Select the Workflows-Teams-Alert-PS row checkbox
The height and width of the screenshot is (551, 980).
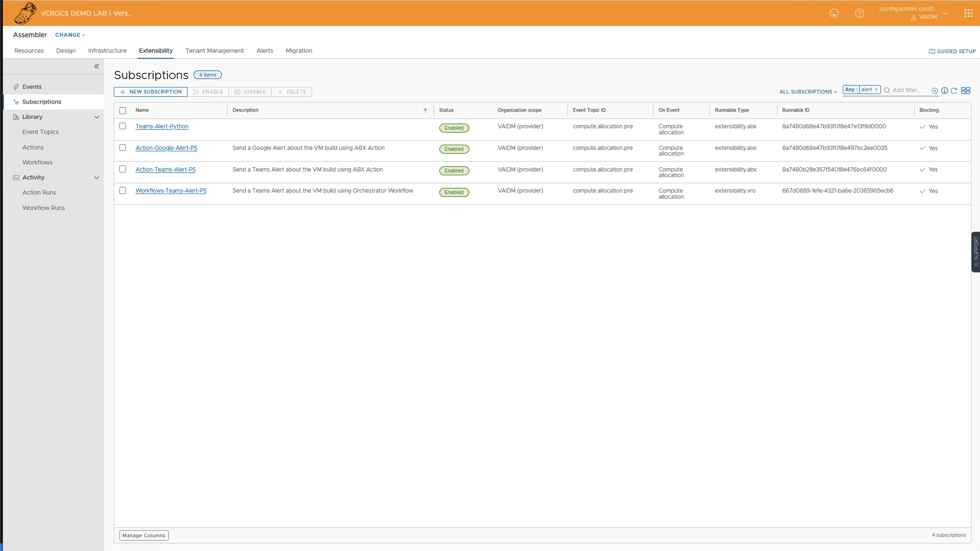[123, 190]
